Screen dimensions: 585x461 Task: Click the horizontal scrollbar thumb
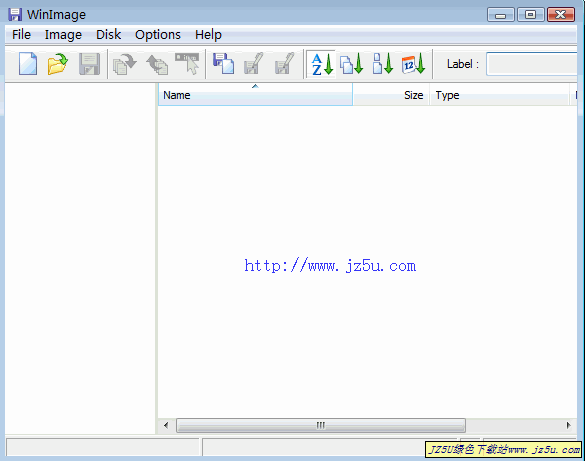click(321, 425)
